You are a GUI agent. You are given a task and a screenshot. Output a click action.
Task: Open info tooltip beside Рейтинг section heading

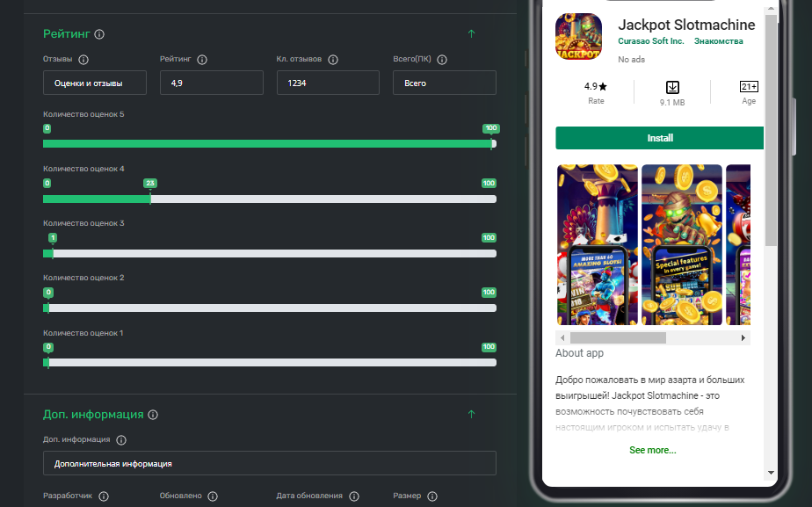[99, 34]
